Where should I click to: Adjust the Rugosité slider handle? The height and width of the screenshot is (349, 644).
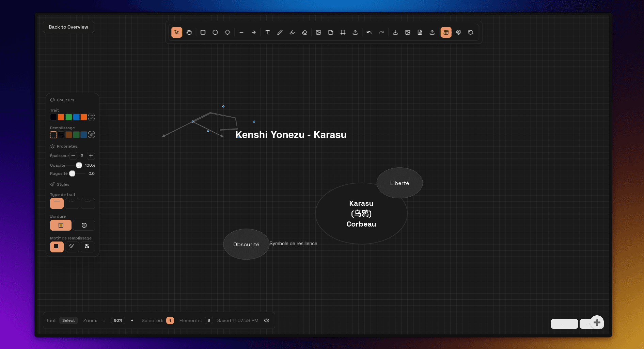click(72, 173)
